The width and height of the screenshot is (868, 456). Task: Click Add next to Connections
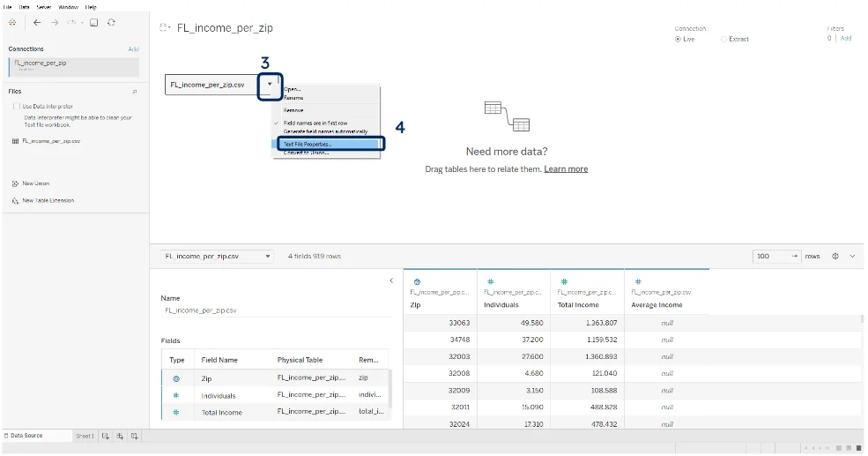(x=133, y=49)
